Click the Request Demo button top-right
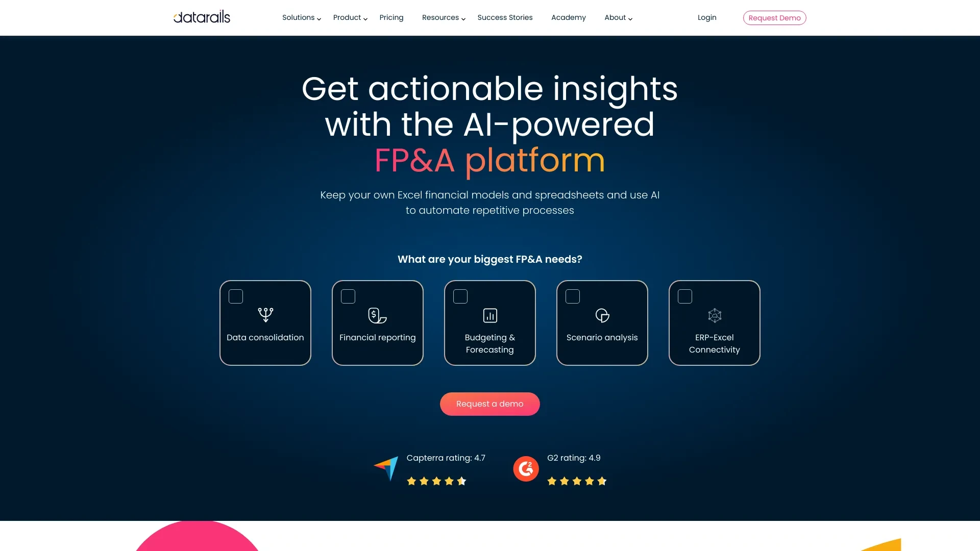Viewport: 980px width, 551px height. 774,17
